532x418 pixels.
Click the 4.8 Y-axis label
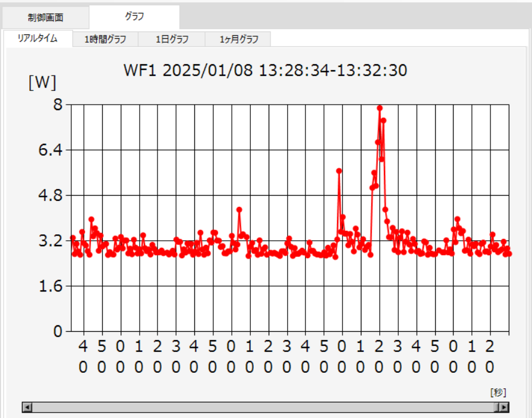pos(51,196)
